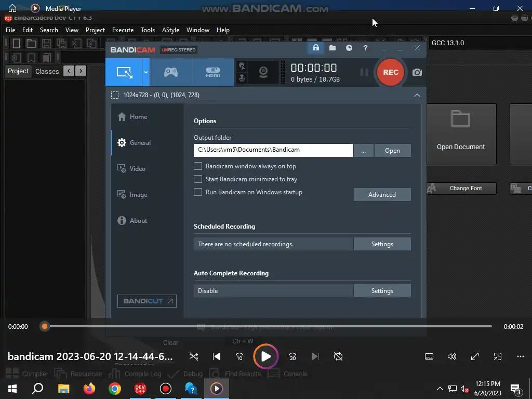
Task: Click the 1024x728 capture area selector
Action: (x=155, y=95)
